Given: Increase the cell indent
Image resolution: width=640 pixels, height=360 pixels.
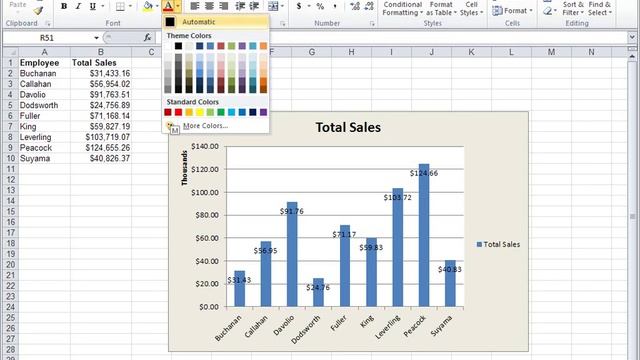Looking at the screenshot, I should coord(254,6).
